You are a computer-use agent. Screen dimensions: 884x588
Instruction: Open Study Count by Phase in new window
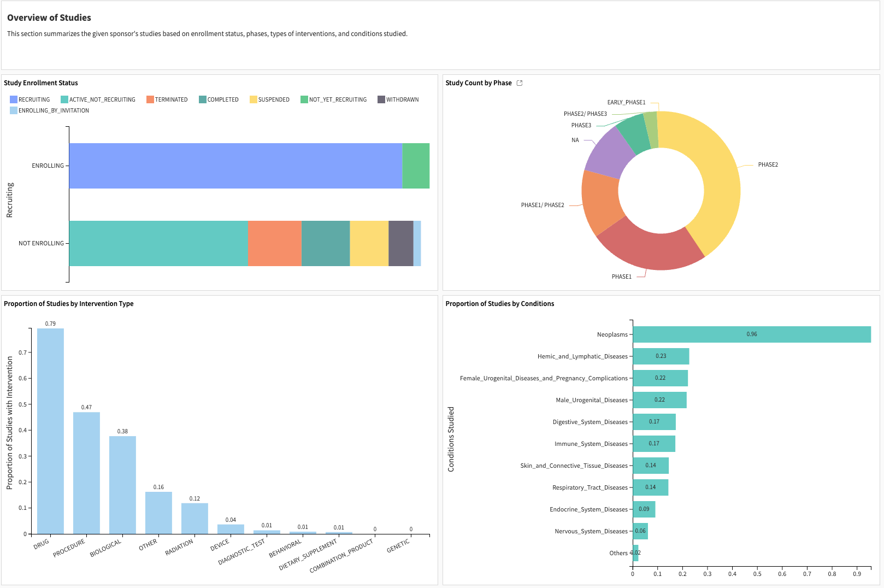pyautogui.click(x=519, y=83)
